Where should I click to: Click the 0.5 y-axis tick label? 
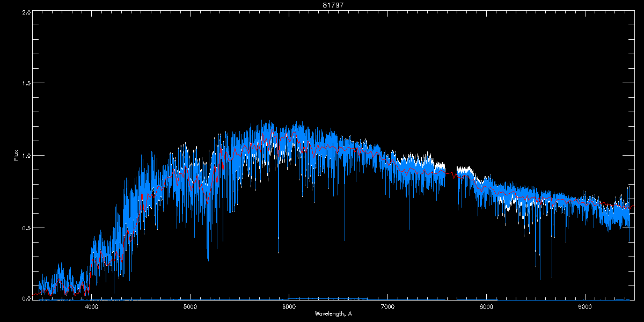click(26, 228)
